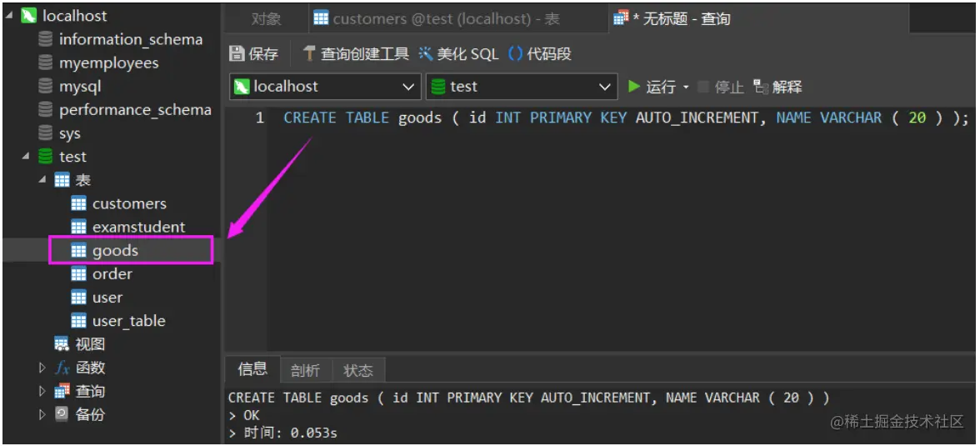This screenshot has height=446, width=980.
Task: Click the performance_schema database icon
Action: [x=45, y=110]
